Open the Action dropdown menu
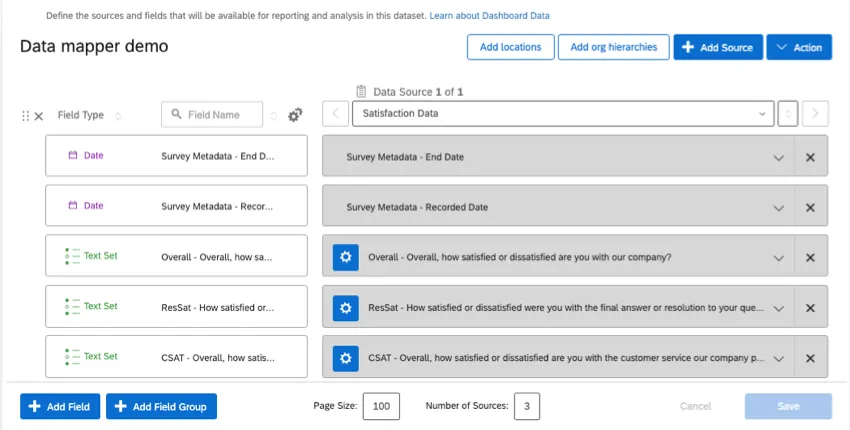 point(798,47)
